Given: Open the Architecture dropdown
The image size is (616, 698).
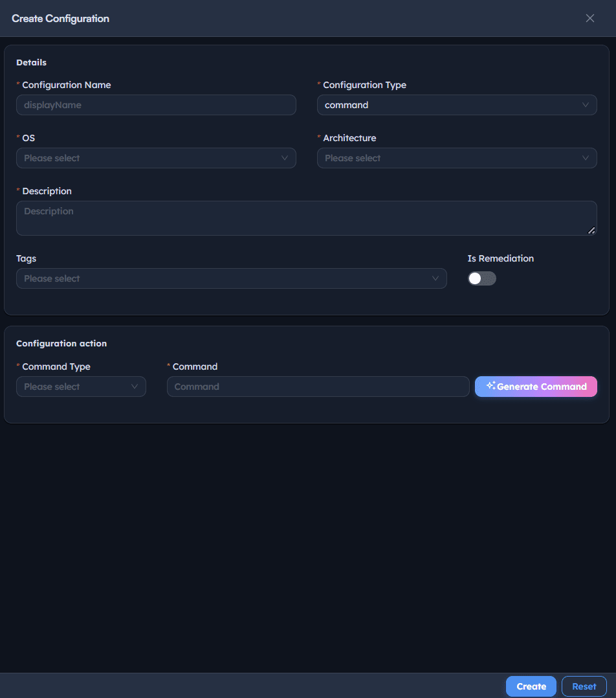Looking at the screenshot, I should tap(457, 158).
